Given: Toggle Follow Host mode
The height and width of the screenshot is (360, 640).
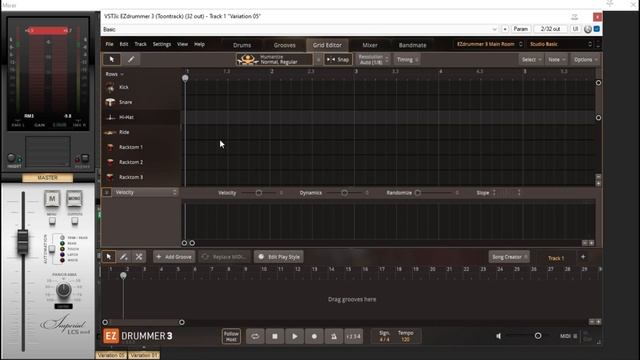Looking at the screenshot, I should [x=231, y=336].
